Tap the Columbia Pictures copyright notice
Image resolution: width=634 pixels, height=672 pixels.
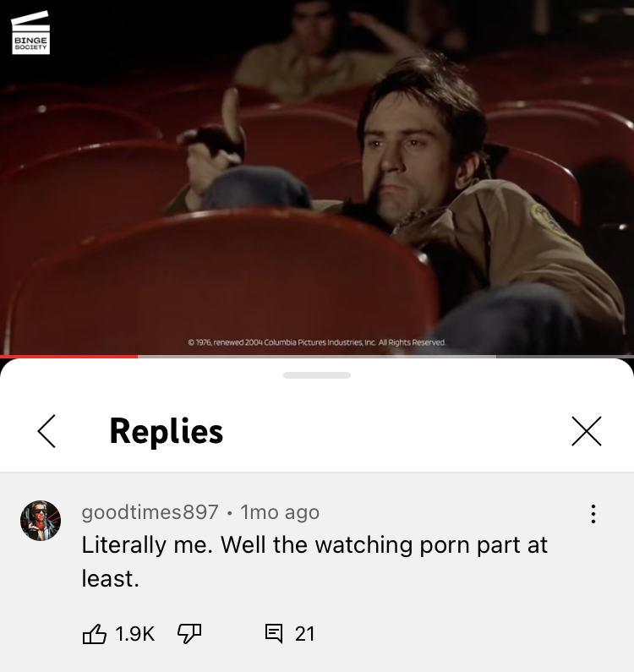[x=317, y=342]
